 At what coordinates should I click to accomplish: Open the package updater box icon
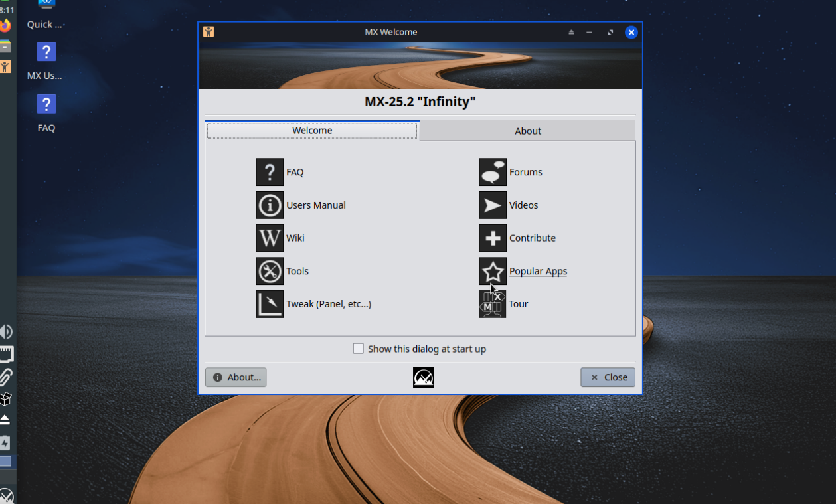pos(5,399)
